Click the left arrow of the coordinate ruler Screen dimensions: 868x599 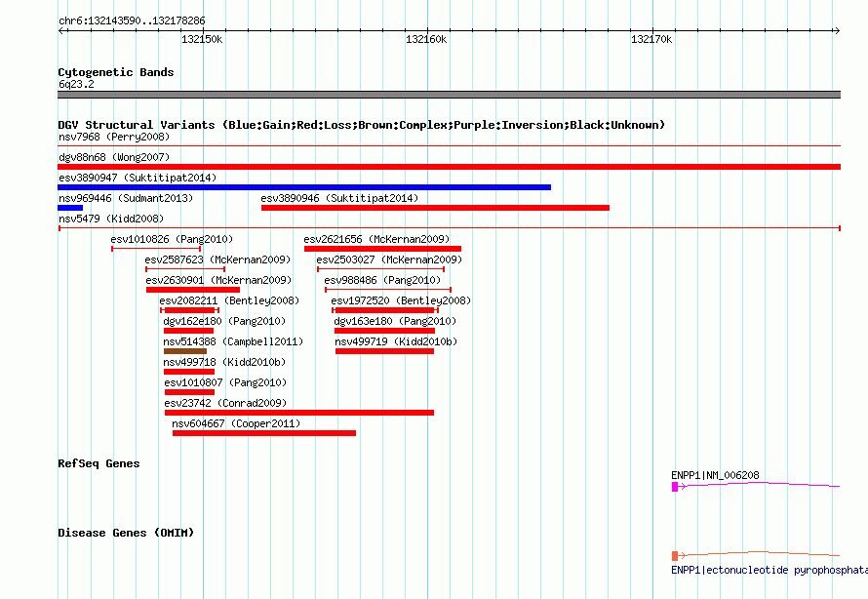[61, 30]
